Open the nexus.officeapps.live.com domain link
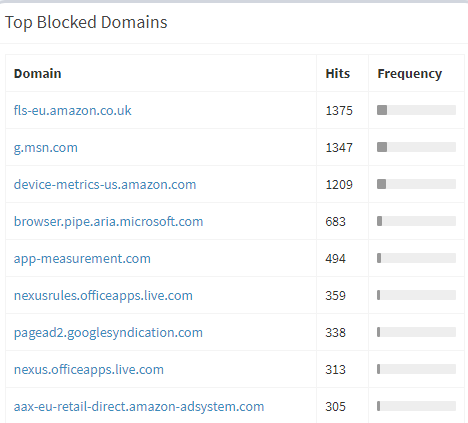 89,369
